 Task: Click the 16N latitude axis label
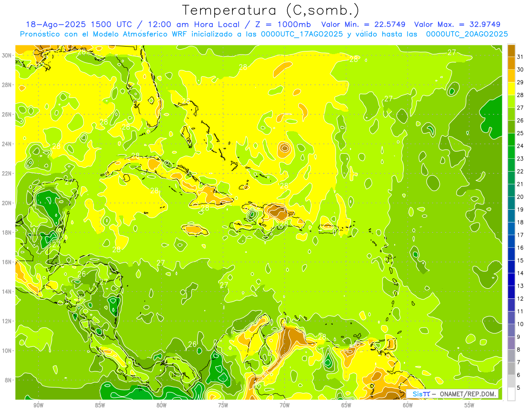[x=6, y=262]
